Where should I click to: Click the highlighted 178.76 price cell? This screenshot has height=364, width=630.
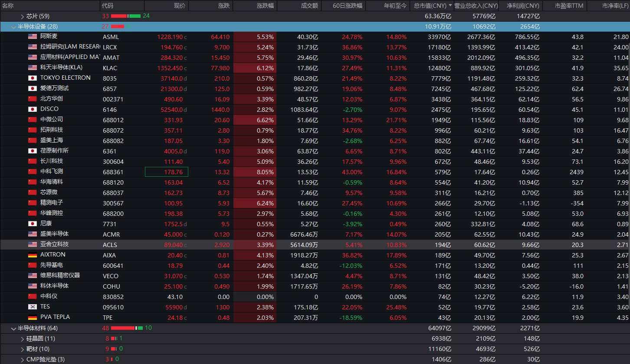coord(166,172)
